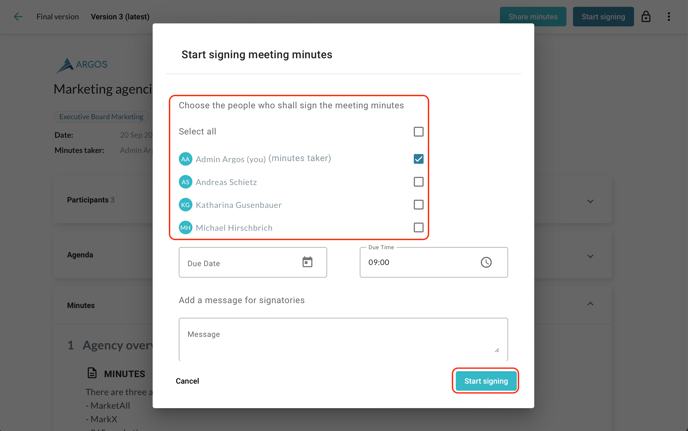Click the back arrow icon
The height and width of the screenshot is (431, 688).
point(18,17)
